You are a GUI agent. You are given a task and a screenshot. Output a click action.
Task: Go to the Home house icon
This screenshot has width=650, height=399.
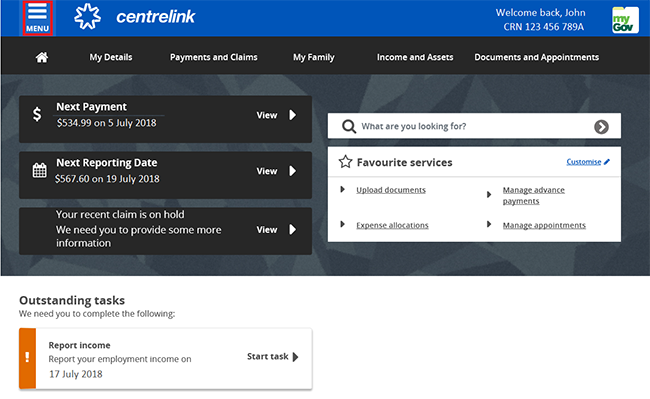[41, 57]
